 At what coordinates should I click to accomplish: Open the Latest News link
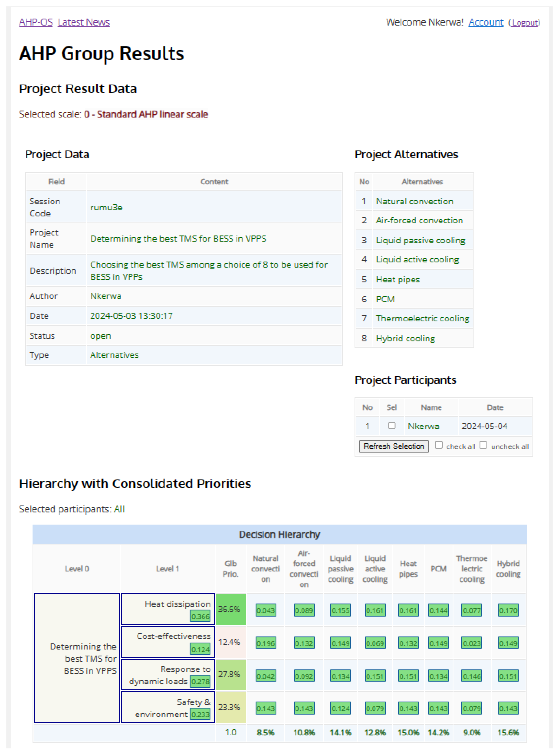coord(84,22)
